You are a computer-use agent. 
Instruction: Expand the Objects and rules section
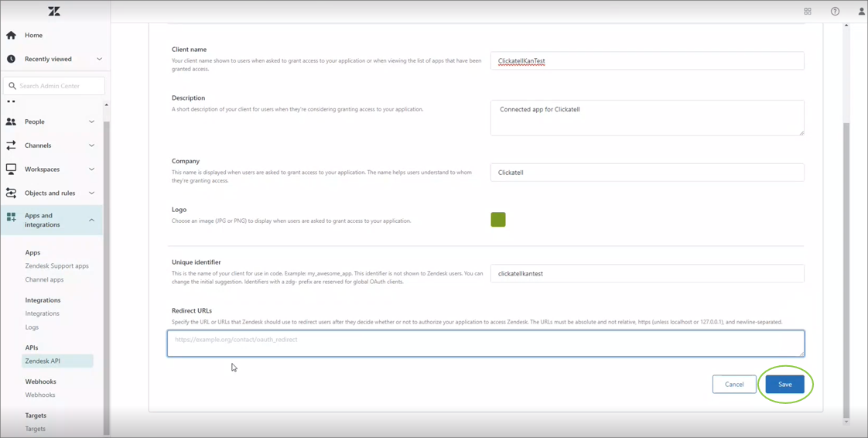point(91,193)
